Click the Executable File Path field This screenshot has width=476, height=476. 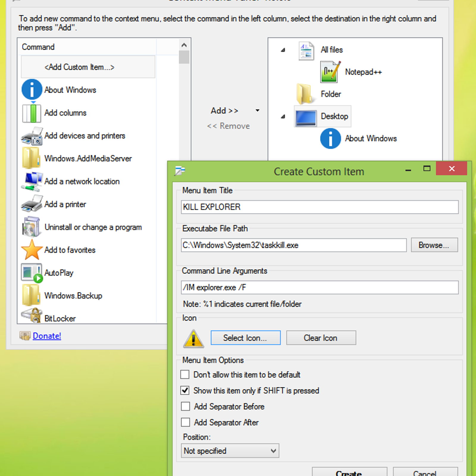pyautogui.click(x=294, y=245)
